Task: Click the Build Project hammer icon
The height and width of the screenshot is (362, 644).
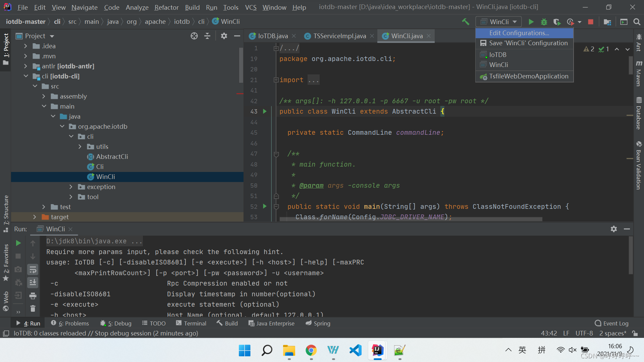Action: coord(466,22)
